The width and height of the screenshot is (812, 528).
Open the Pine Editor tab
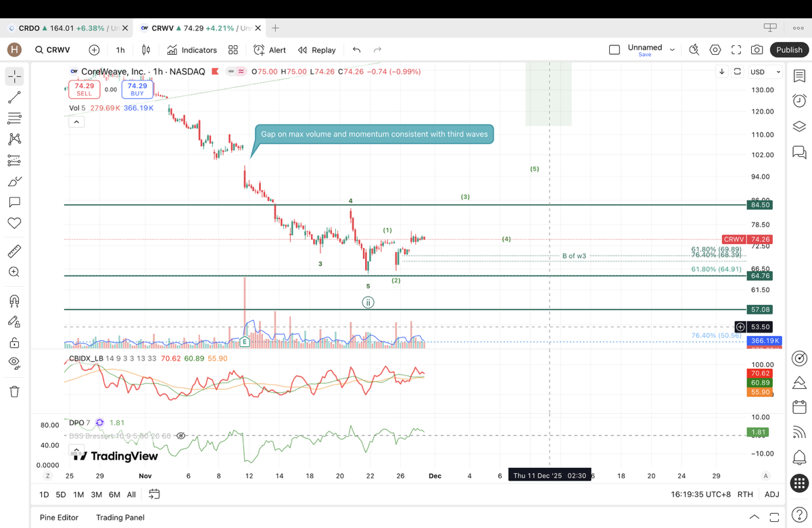[59, 517]
